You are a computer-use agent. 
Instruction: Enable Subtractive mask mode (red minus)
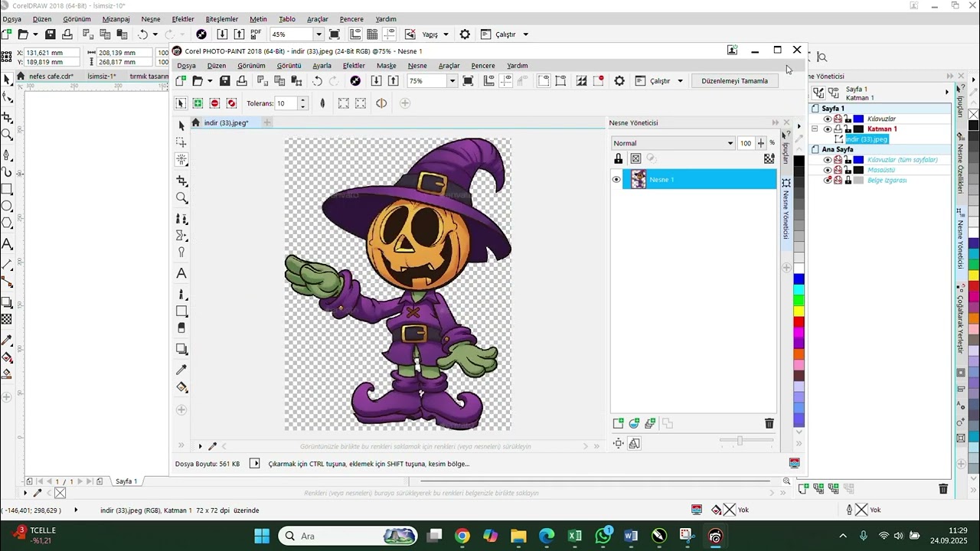[x=214, y=103]
